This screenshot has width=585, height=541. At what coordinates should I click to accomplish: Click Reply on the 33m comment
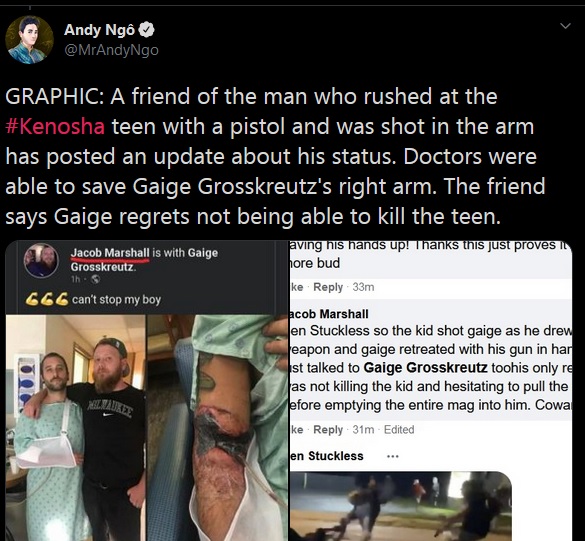328,287
